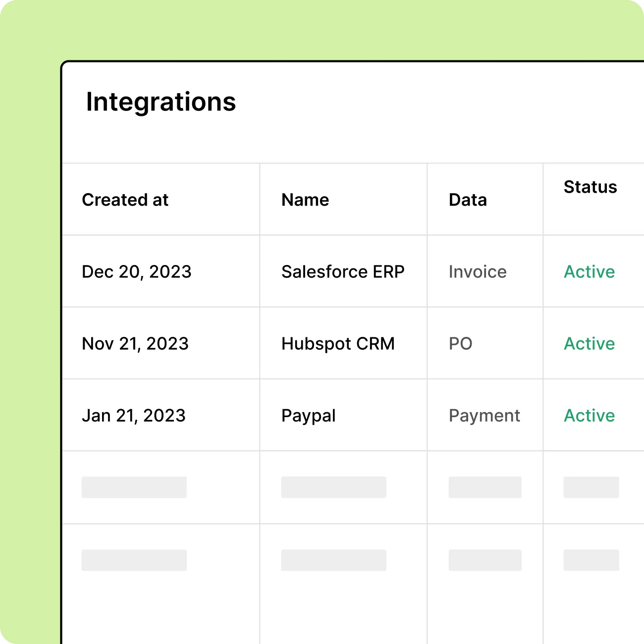Select the Nov 21, 2023 date cell

pos(135,344)
